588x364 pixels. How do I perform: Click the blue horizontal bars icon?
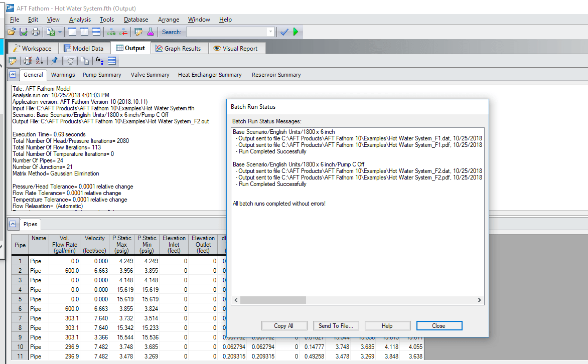[112, 61]
